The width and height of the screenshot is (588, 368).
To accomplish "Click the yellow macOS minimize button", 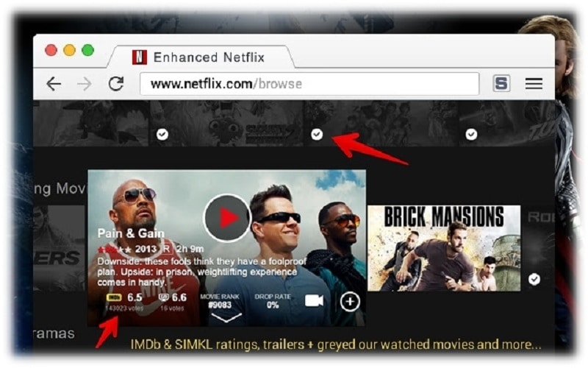I will coord(69,50).
